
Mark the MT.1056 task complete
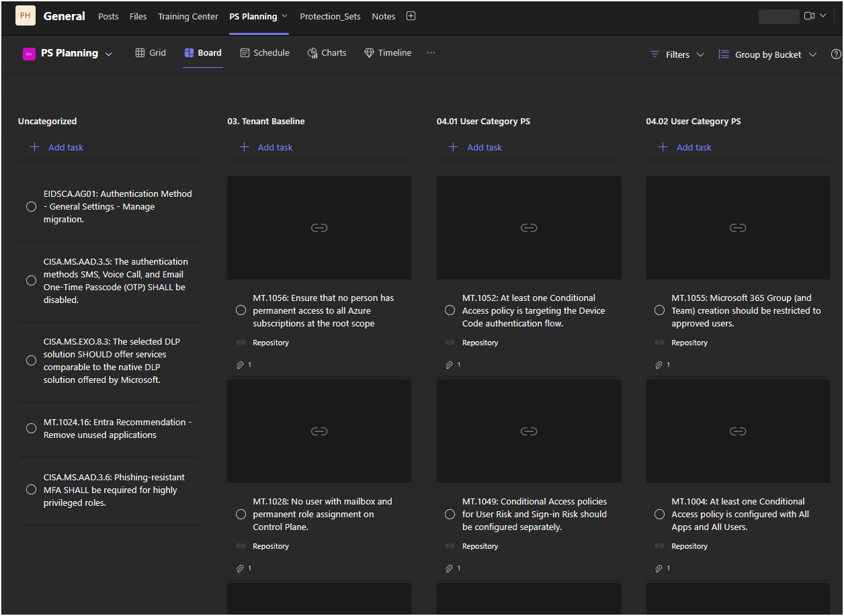(241, 310)
